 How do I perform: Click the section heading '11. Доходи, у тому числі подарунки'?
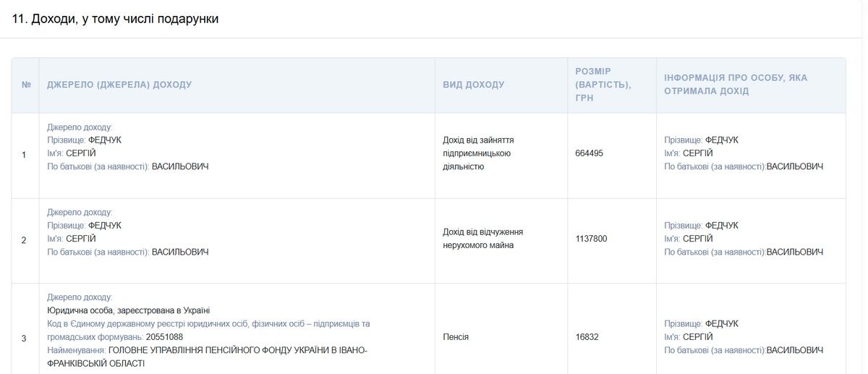[116, 19]
